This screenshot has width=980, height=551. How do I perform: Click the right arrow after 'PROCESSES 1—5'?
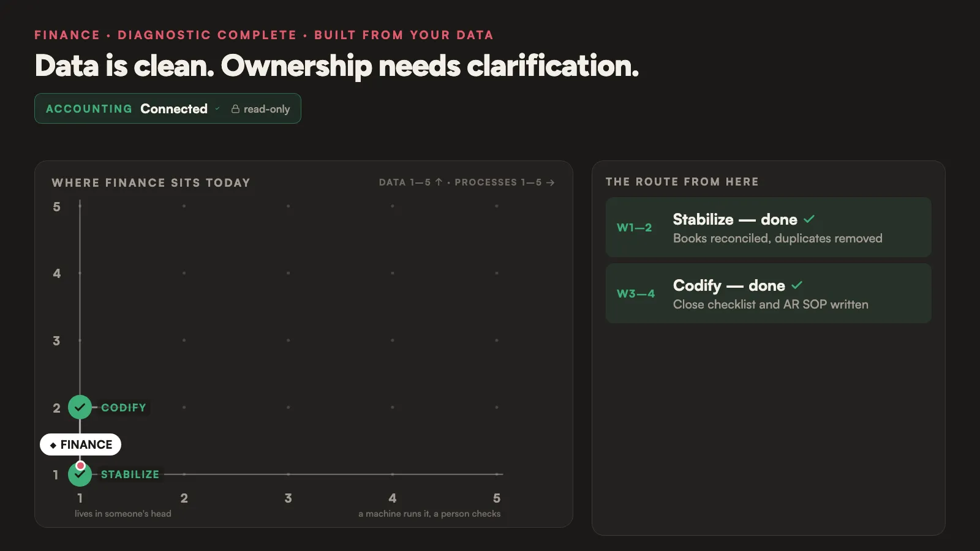(x=550, y=182)
